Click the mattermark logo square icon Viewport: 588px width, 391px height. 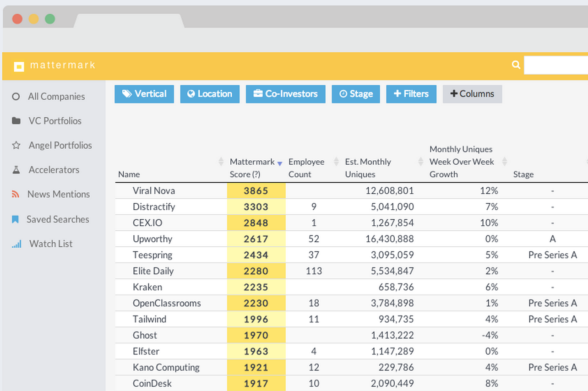[x=19, y=66]
